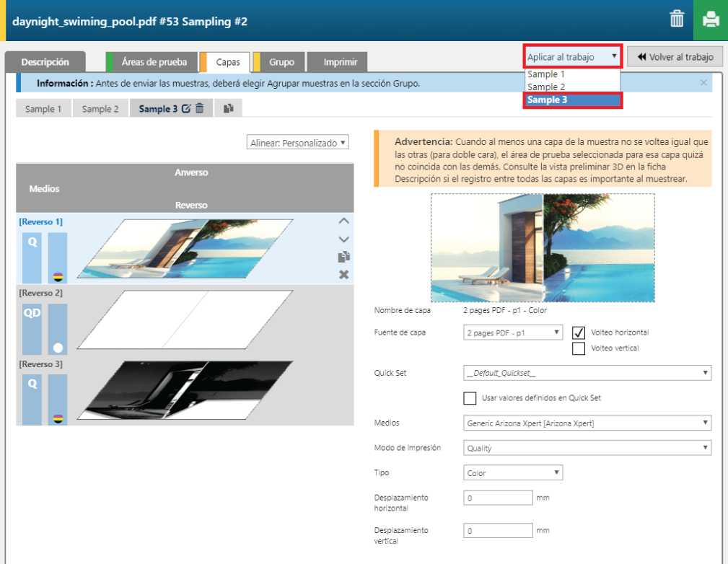Click the trash can icon in header

point(677,19)
